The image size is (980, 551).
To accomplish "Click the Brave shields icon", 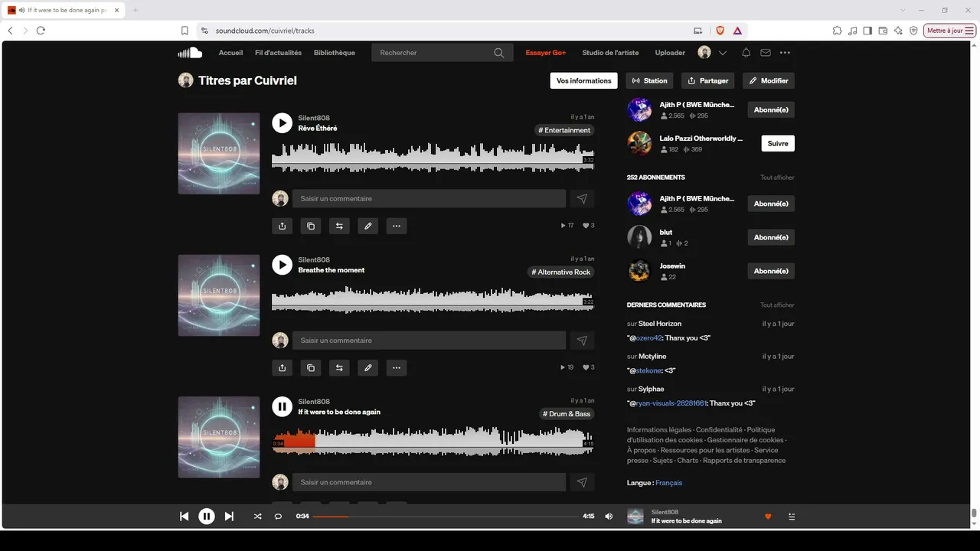I will click(720, 31).
